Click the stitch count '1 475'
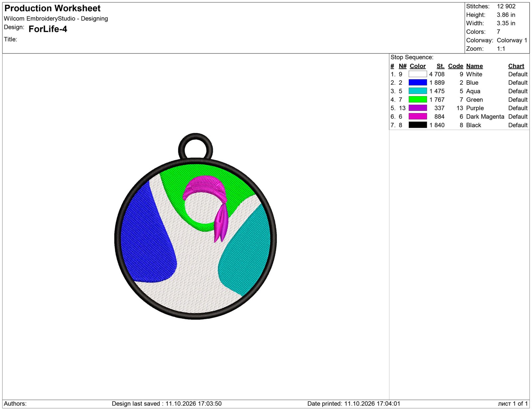 tap(437, 91)
